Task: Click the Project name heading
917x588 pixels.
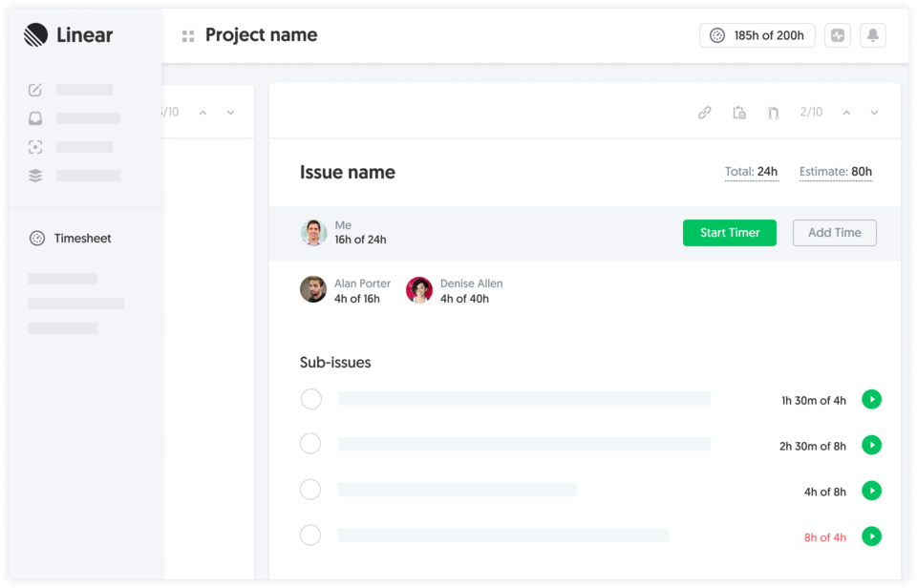Action: (262, 35)
